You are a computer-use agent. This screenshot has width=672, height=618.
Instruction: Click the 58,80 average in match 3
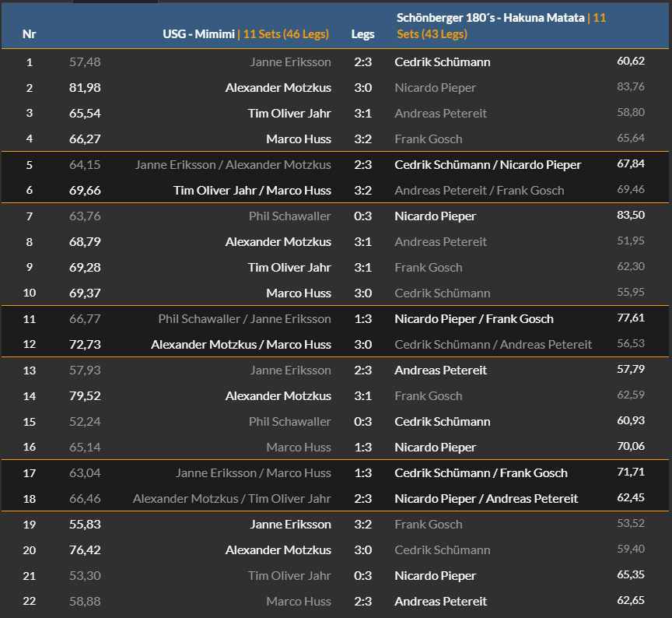point(631,112)
